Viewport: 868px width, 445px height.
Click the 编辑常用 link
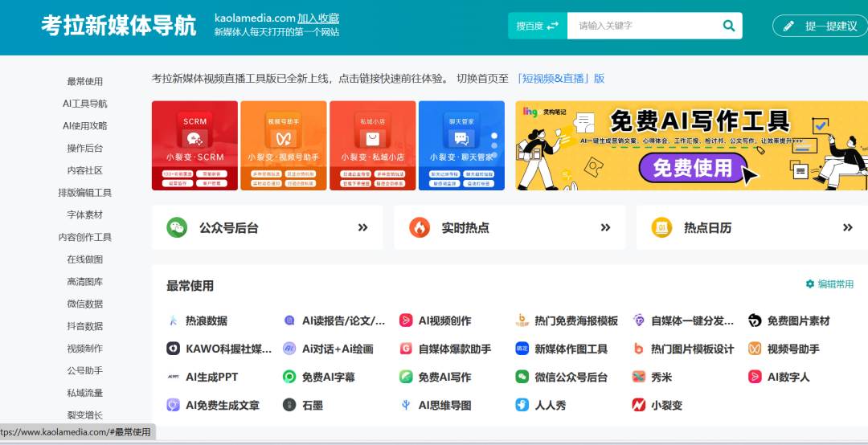[x=829, y=284]
